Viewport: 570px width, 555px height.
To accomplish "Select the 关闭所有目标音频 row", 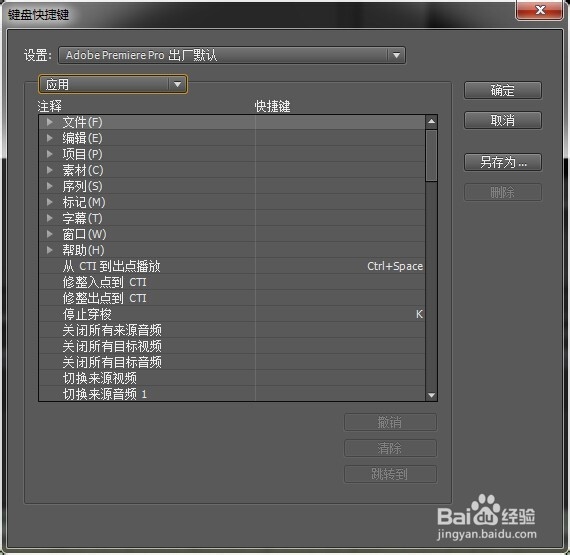I will point(232,362).
